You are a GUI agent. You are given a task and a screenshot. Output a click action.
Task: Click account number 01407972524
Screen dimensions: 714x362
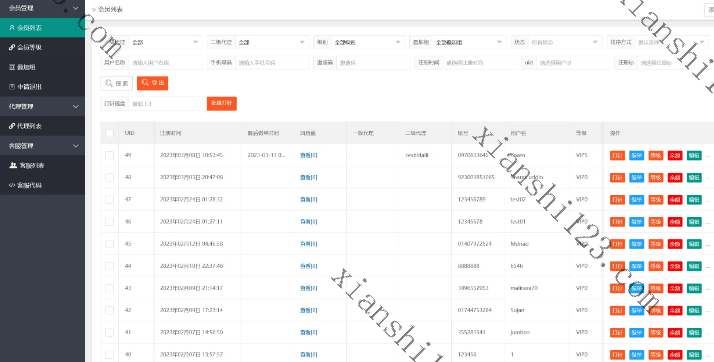click(x=474, y=244)
